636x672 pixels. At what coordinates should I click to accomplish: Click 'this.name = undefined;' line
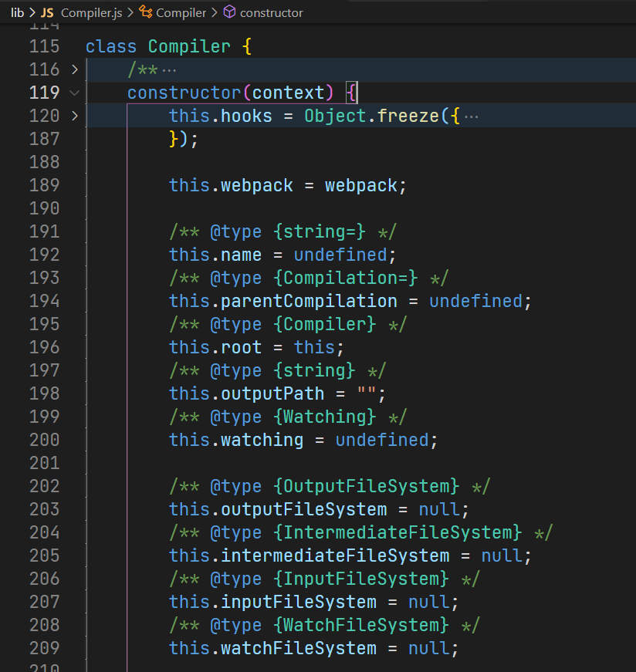[282, 255]
